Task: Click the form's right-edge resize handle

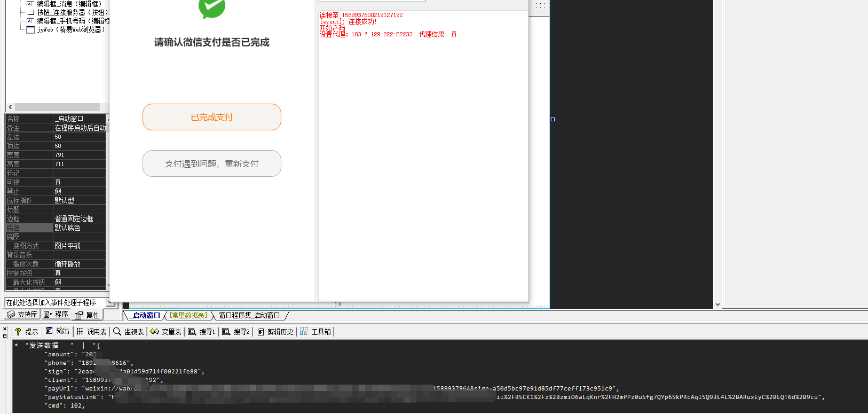Action: coord(553,119)
